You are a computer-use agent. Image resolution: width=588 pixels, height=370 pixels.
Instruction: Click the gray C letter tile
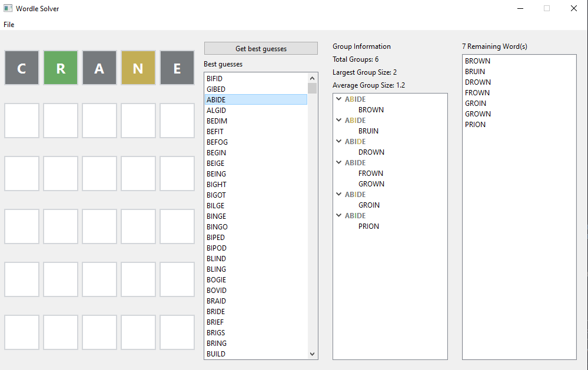click(x=22, y=68)
